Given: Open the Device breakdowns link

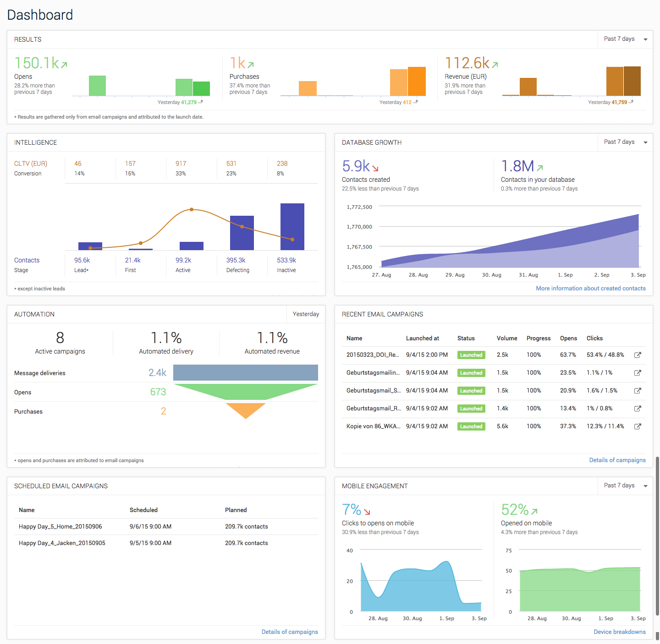Looking at the screenshot, I should (x=620, y=632).
